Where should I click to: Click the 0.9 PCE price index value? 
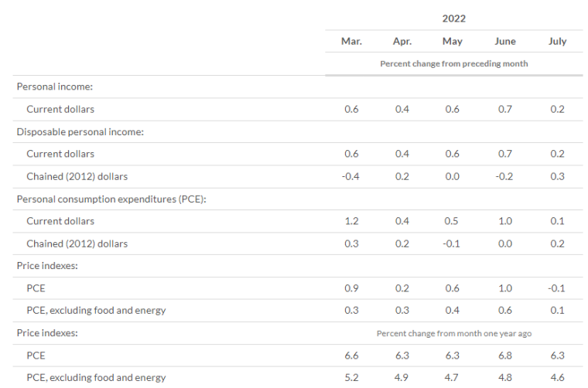[351, 288]
